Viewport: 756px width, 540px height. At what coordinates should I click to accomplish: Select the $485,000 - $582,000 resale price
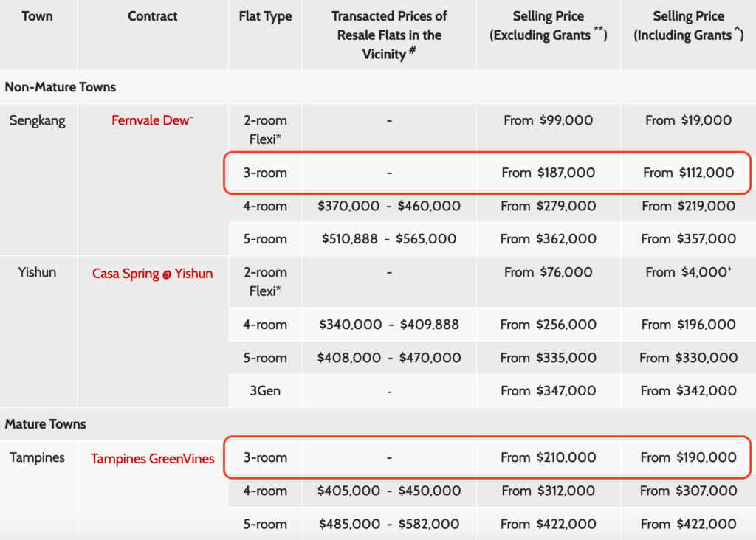click(389, 525)
